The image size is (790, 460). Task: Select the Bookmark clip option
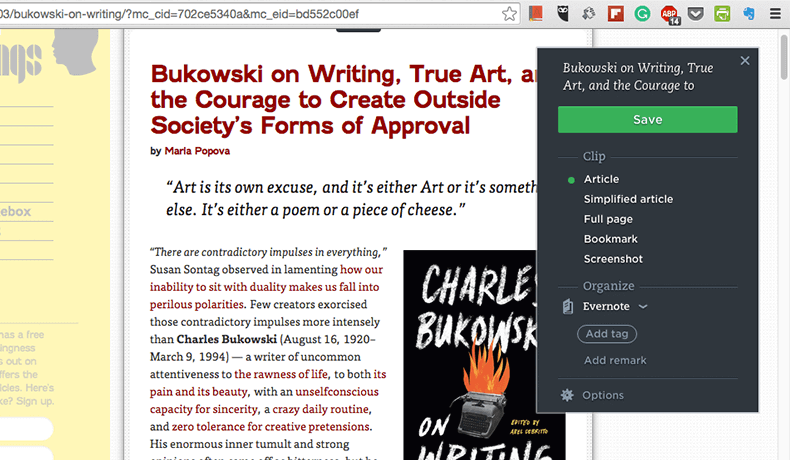[x=610, y=239]
